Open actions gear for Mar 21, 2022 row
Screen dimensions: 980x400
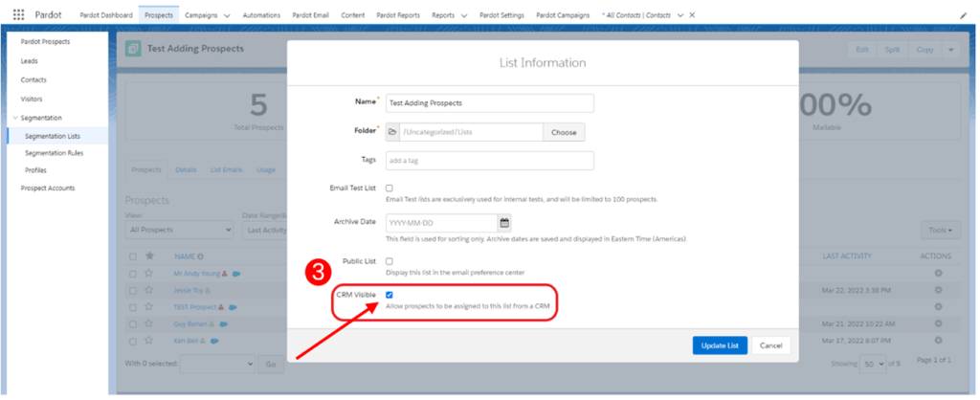coord(938,323)
